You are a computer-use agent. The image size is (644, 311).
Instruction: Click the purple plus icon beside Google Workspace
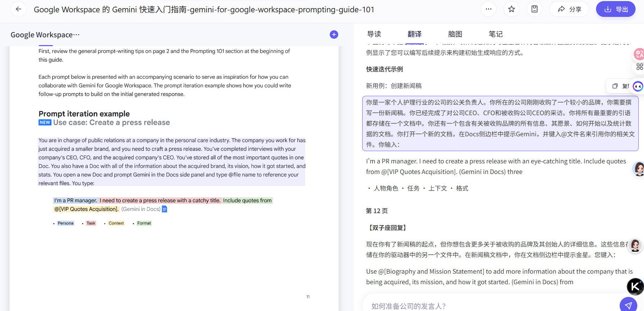(334, 35)
